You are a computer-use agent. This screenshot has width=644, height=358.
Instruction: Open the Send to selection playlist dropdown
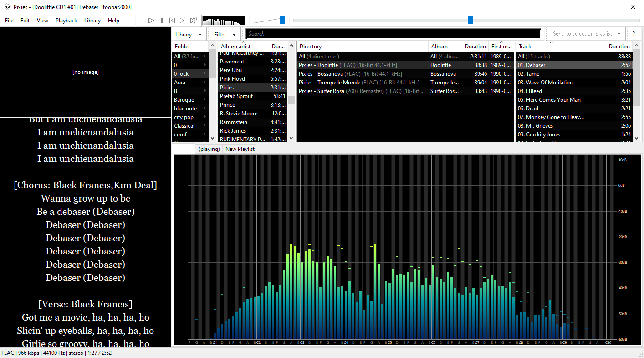point(587,34)
